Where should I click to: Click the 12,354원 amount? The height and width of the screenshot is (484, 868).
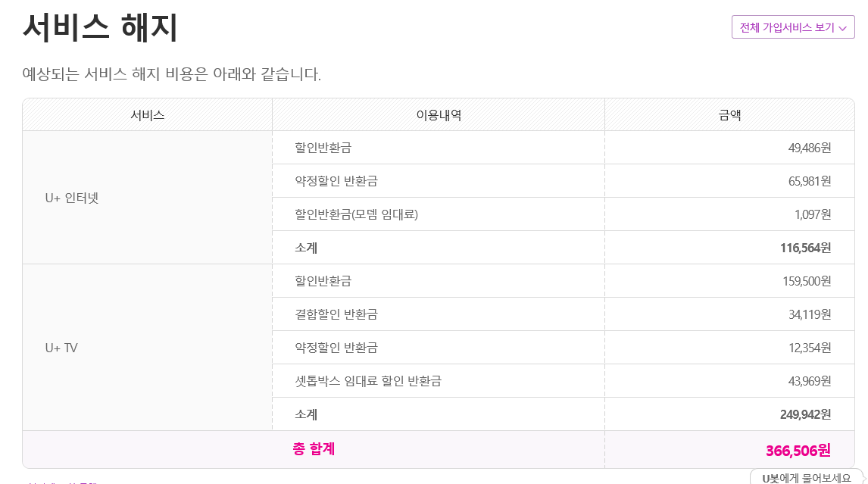click(x=809, y=348)
